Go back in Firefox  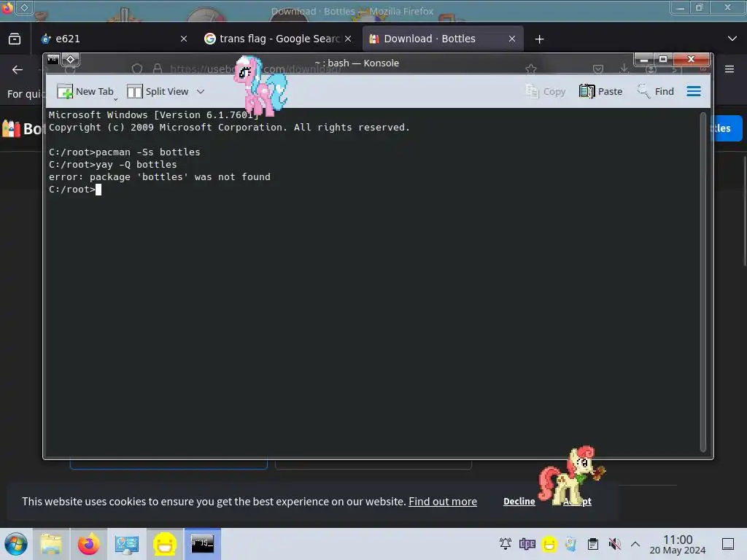coord(18,69)
